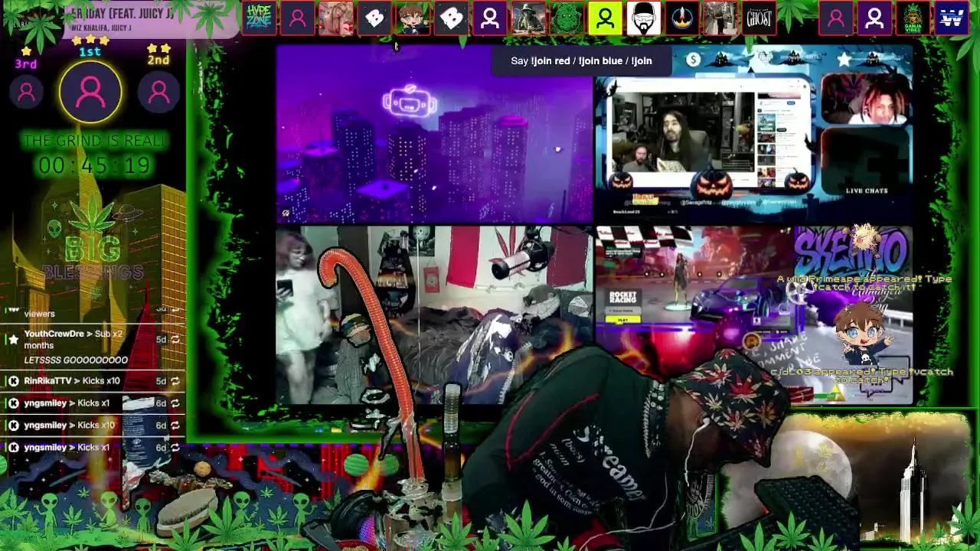Click the white star icon on Halloween stream

point(844,59)
